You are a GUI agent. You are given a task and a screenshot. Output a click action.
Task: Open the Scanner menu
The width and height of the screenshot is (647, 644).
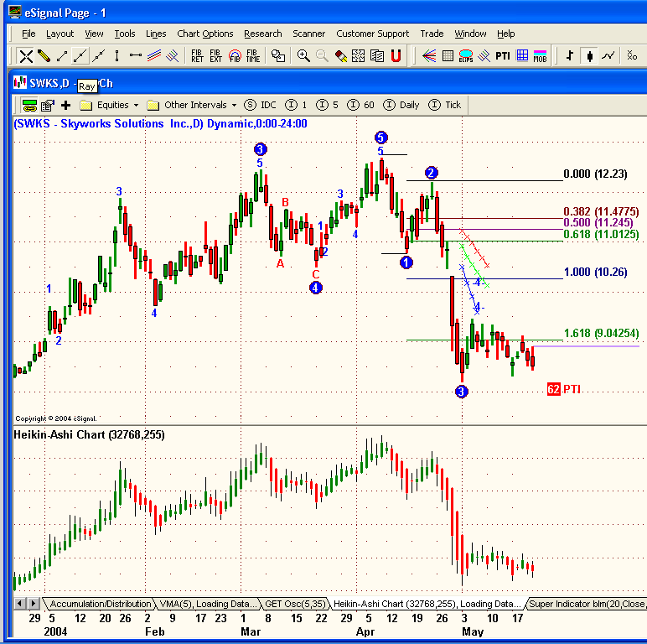pos(309,34)
